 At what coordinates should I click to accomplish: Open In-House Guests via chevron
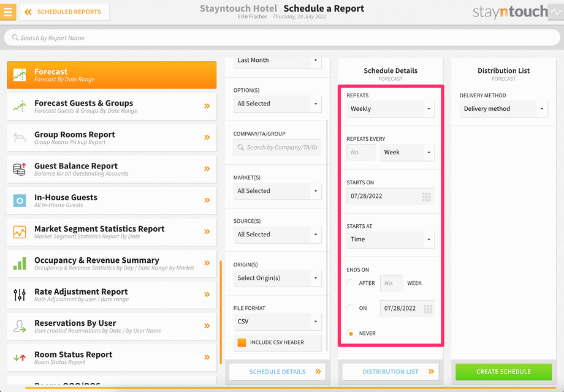tap(207, 200)
